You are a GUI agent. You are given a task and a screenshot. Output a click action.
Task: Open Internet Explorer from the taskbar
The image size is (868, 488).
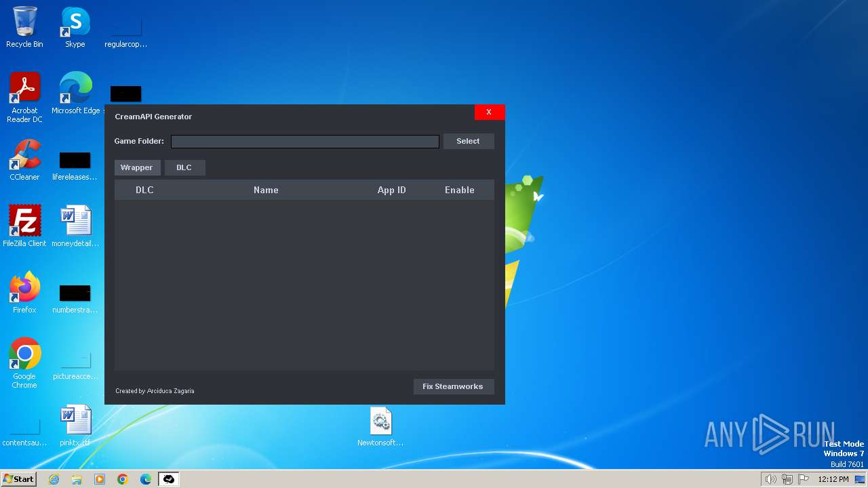coord(54,479)
